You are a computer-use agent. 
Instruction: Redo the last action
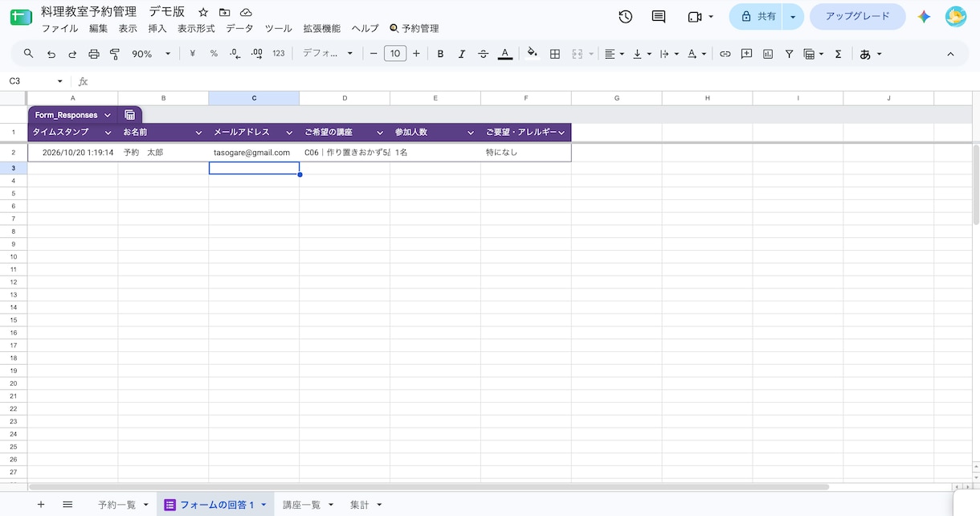click(72, 54)
